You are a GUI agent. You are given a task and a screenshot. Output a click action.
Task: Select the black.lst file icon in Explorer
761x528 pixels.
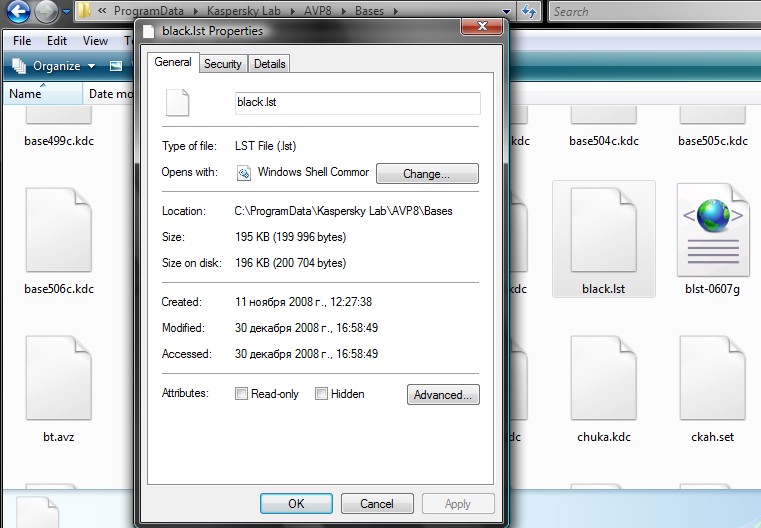(604, 230)
